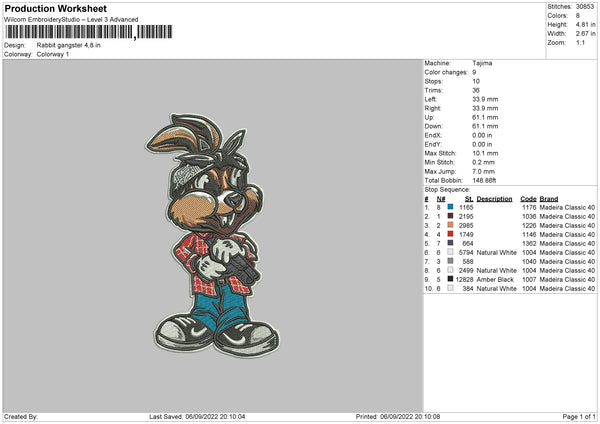
Task: Click the 'Description' column header
Action: [x=494, y=199]
